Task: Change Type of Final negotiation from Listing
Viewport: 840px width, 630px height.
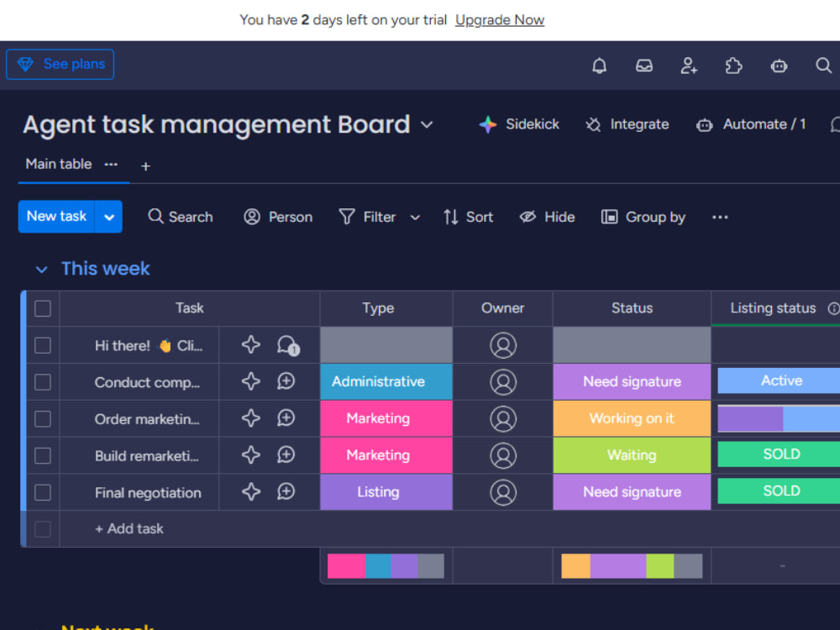Action: point(386,492)
